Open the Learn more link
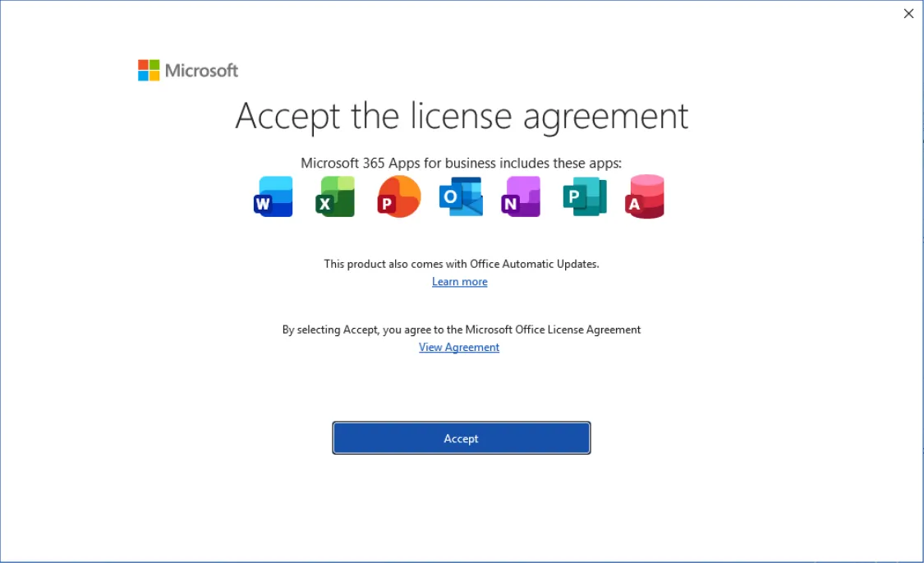The height and width of the screenshot is (563, 924). pyautogui.click(x=460, y=282)
